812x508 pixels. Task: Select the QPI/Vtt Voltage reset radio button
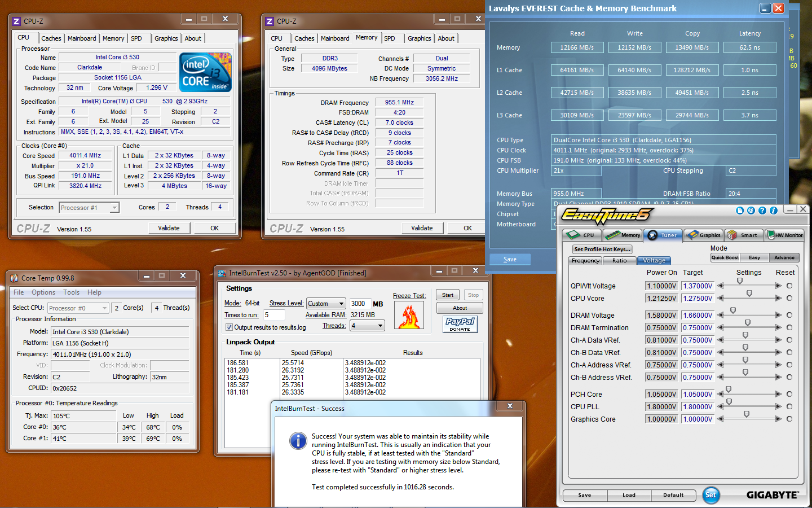pyautogui.click(x=789, y=286)
